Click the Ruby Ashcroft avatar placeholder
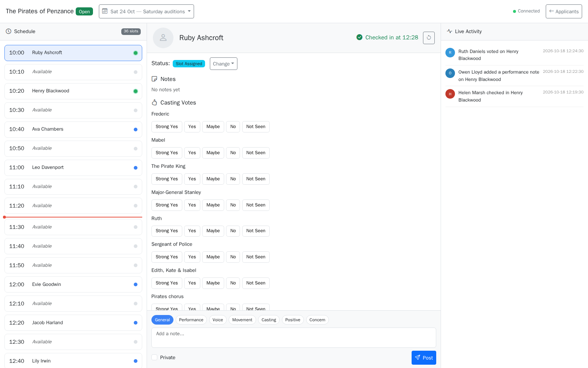This screenshot has width=588, height=368. coord(163,38)
